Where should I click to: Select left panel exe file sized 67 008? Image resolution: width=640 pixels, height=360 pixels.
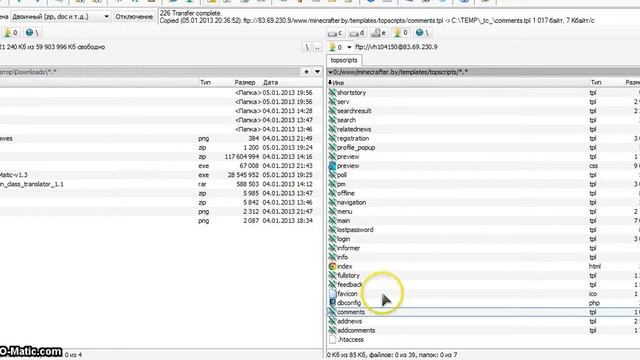pyautogui.click(x=161, y=166)
